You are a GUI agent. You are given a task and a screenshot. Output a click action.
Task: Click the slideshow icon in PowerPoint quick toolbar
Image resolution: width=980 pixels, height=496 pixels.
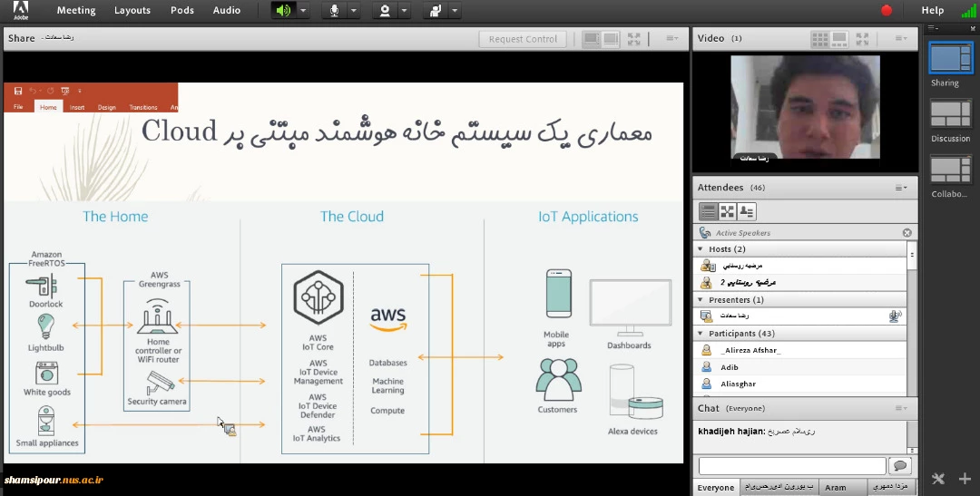pyautogui.click(x=65, y=92)
